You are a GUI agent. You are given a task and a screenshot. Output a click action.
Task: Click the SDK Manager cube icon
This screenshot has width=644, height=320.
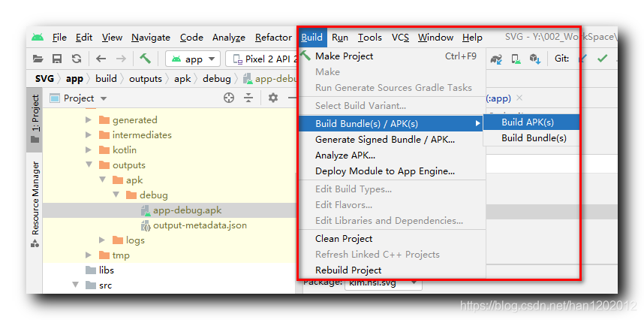coord(534,59)
